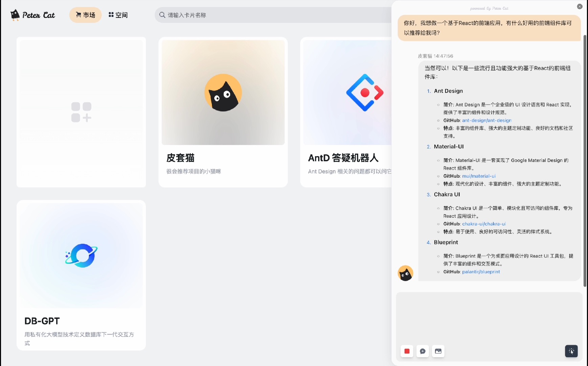Open the 市场 market tab
This screenshot has height=366, width=588.
coord(85,15)
